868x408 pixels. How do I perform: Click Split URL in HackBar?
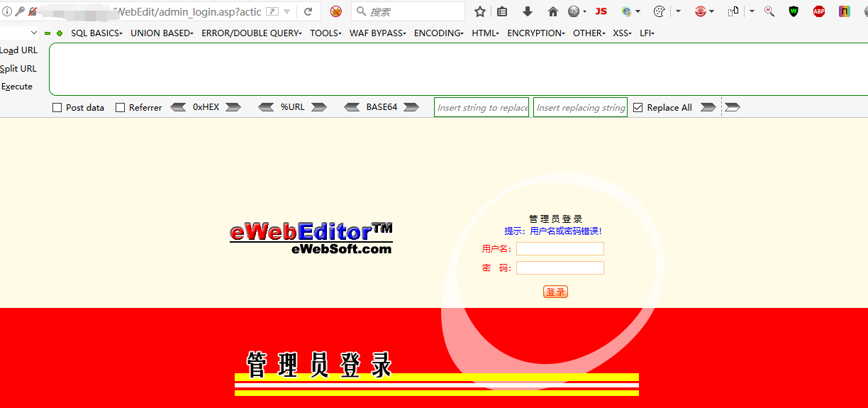pos(18,69)
